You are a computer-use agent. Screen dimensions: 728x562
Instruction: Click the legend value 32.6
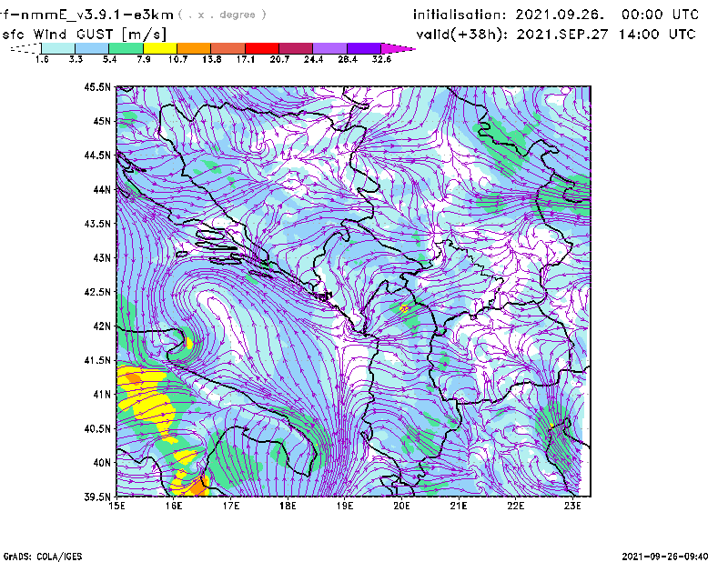point(381,59)
